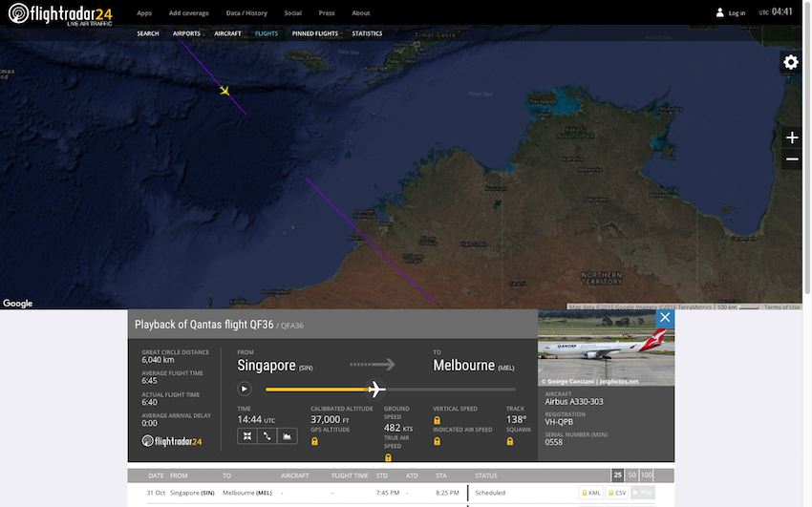The height and width of the screenshot is (507, 812).
Task: Go to the Pinned Flights tab
Action: pos(315,33)
